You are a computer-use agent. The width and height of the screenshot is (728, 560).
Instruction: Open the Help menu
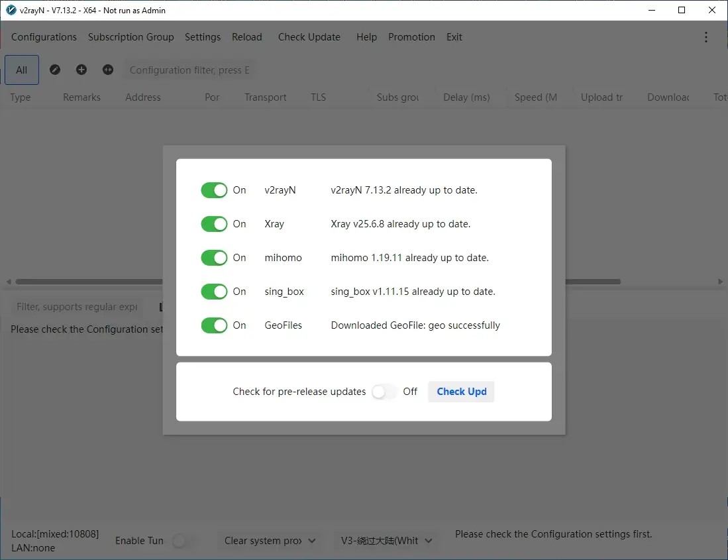[366, 37]
